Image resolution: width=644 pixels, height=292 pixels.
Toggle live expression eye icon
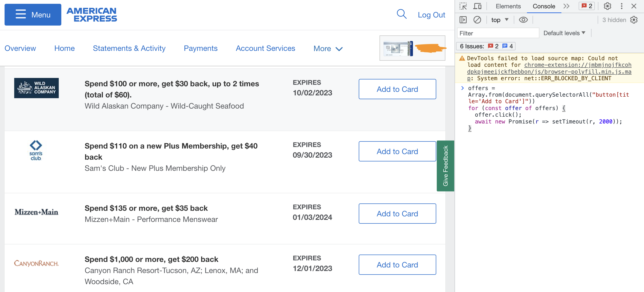pos(523,20)
